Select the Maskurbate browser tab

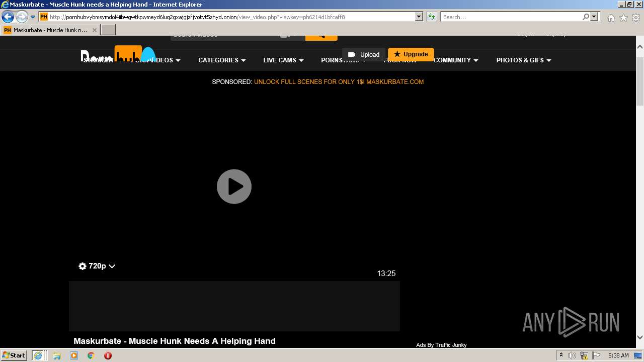[x=50, y=30]
